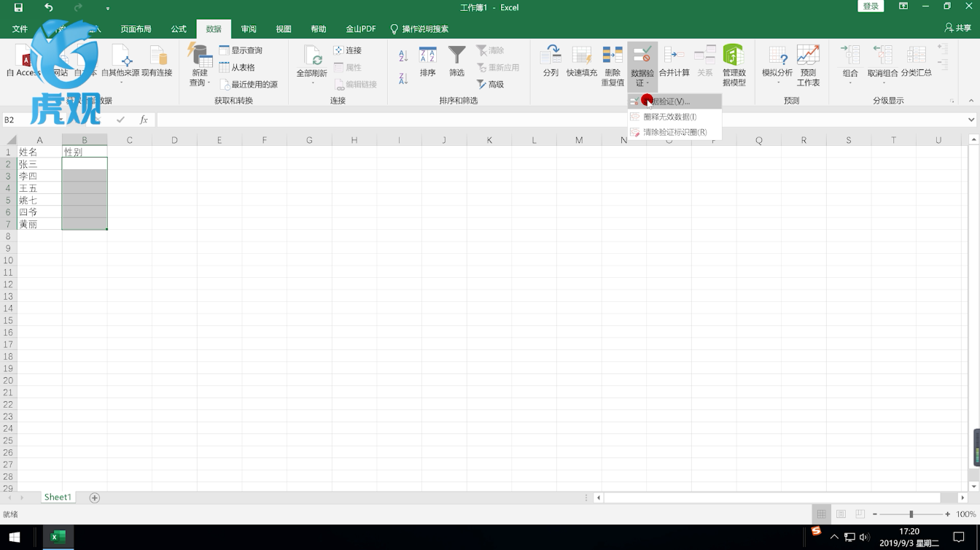This screenshot has width=980, height=550.
Task: Open the New Query (新建查询) dropdown
Action: coord(200,66)
